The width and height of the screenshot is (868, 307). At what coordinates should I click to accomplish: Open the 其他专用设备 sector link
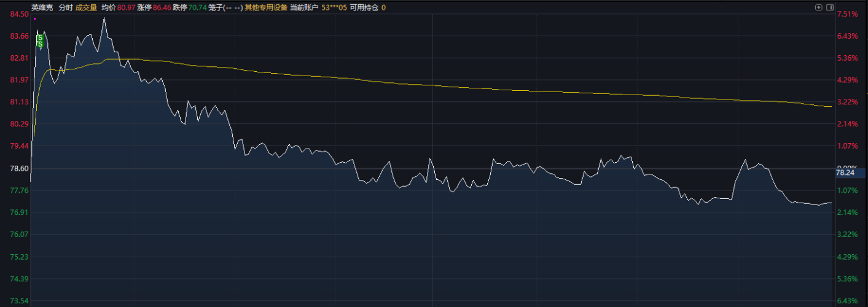[x=266, y=7]
